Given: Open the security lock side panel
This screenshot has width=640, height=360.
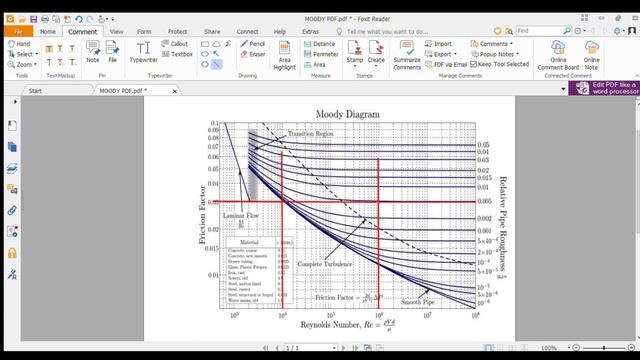Looking at the screenshot, I should [x=12, y=253].
